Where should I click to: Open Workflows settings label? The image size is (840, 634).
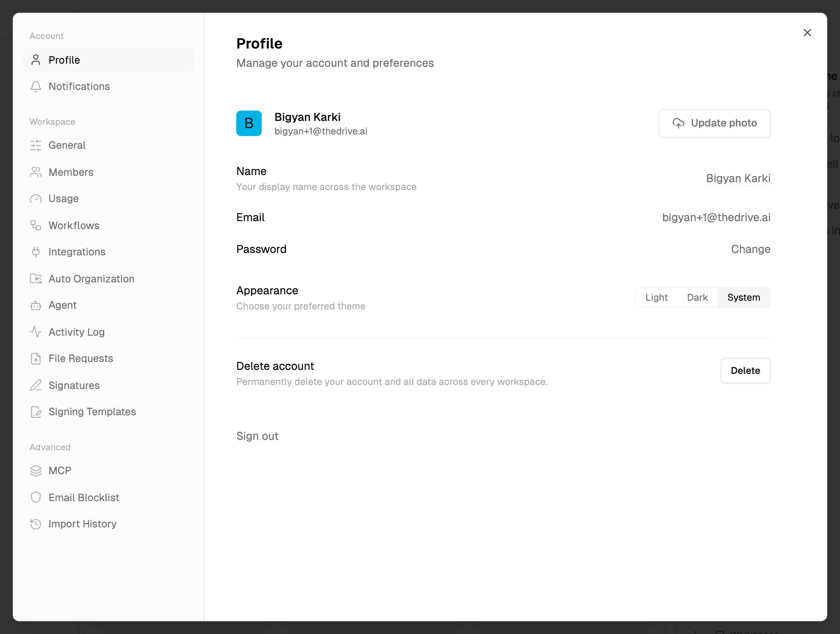point(74,226)
